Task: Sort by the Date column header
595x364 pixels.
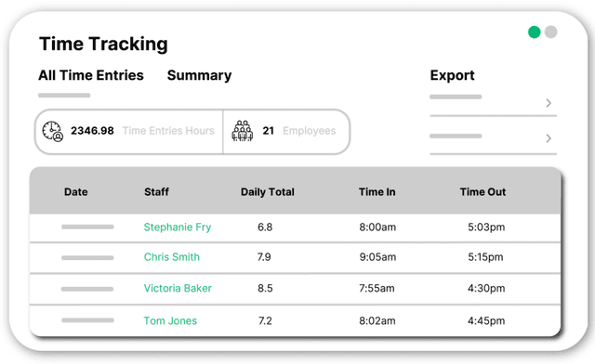Action: tap(76, 192)
